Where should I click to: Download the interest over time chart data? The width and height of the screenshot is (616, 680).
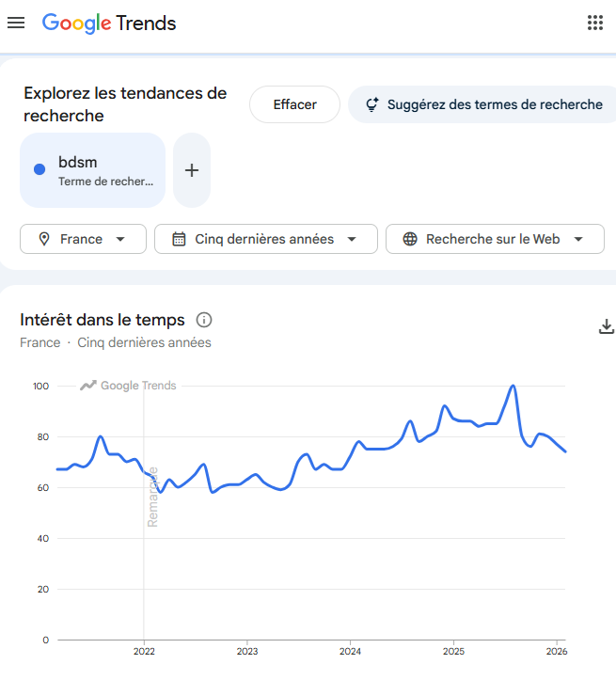606,326
